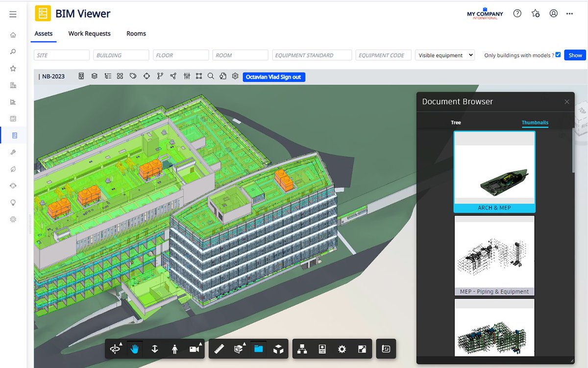Click the BUILDING filter field
The height and width of the screenshot is (368, 588).
121,55
